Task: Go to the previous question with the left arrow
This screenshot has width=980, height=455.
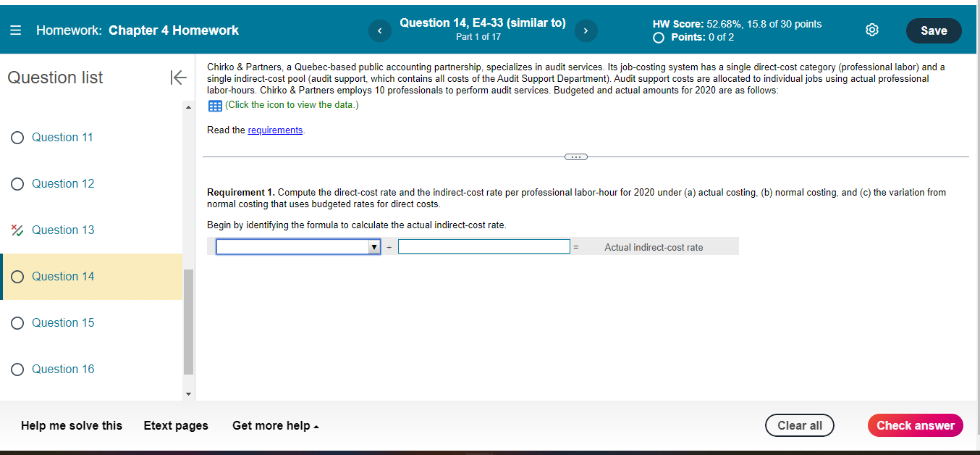Action: [379, 30]
